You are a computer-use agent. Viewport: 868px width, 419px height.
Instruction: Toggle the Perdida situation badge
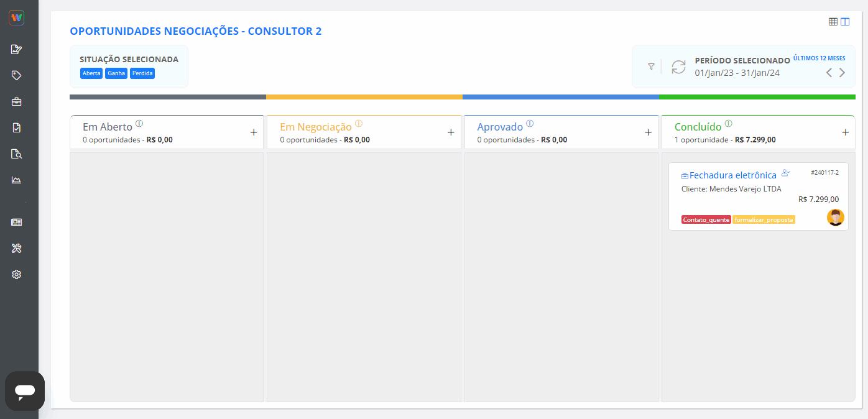[x=142, y=73]
